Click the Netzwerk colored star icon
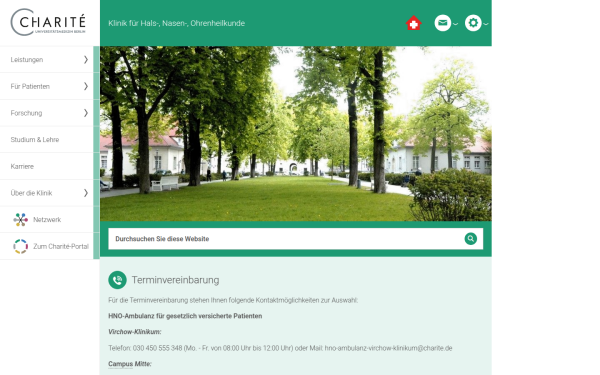 pos(21,220)
